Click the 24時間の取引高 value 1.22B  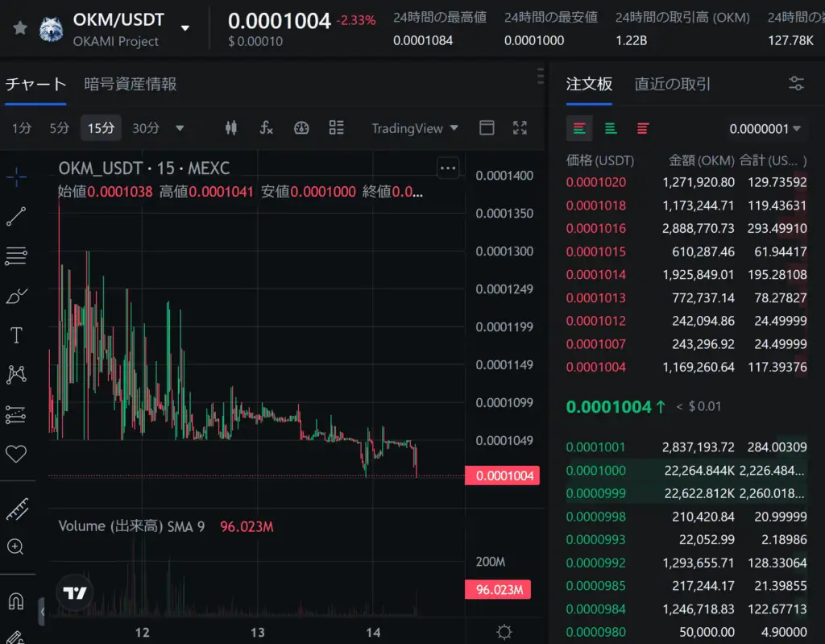coord(632,40)
